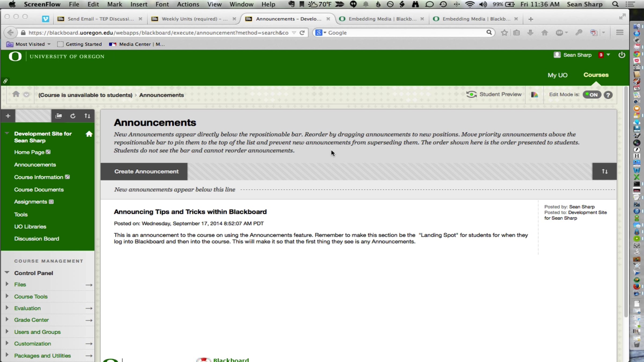Open Course Information menu link
The height and width of the screenshot is (362, 644).
[x=39, y=177]
